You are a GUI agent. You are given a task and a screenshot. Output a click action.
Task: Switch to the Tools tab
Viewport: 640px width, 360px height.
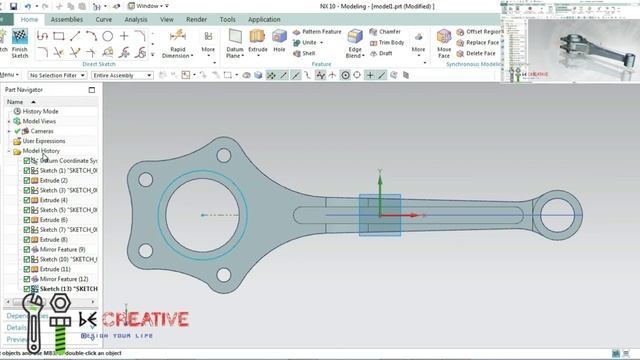point(227,20)
